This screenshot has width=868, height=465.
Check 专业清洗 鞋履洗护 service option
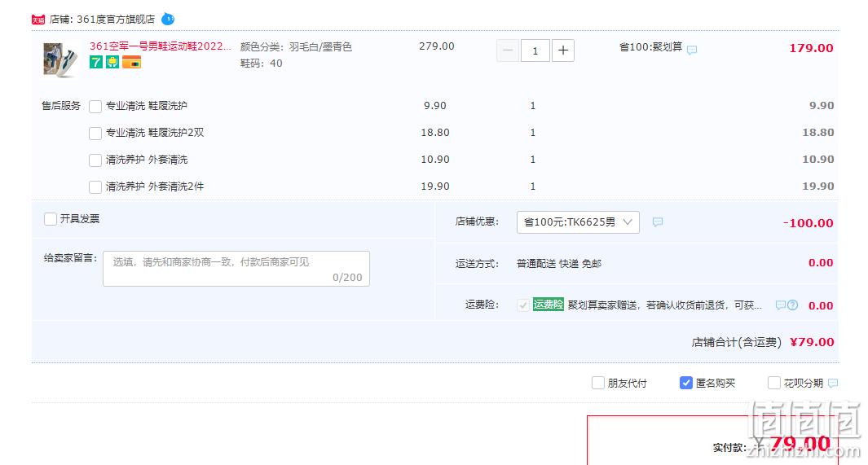(x=95, y=106)
